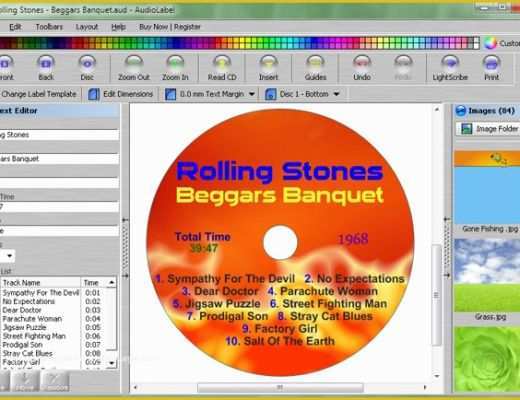Click Buy Now | Register
Viewport: 520px width, 400px height.
pos(170,27)
